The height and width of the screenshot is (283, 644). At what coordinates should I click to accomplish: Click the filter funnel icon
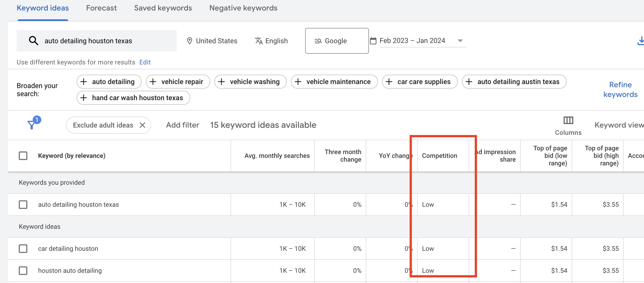click(x=32, y=125)
